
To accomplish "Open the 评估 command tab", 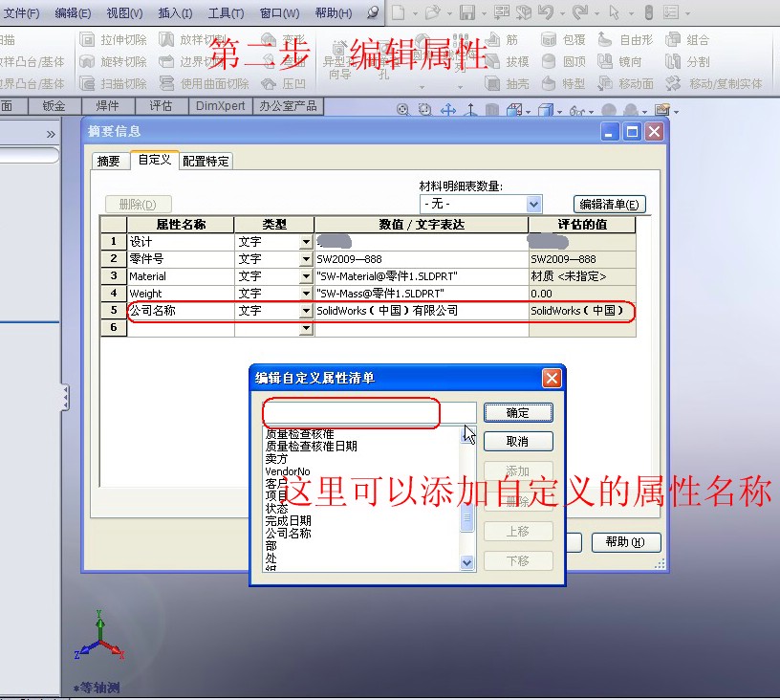I will pos(161,105).
